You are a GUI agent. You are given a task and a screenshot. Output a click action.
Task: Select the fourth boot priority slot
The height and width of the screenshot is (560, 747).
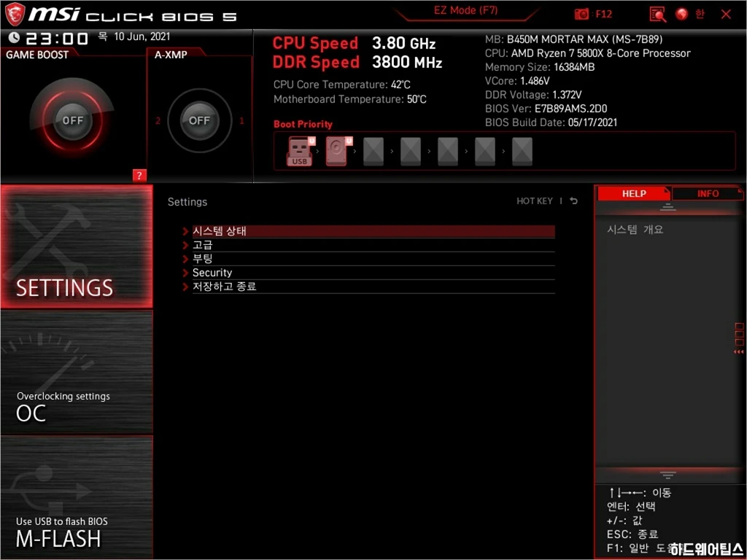(x=411, y=152)
